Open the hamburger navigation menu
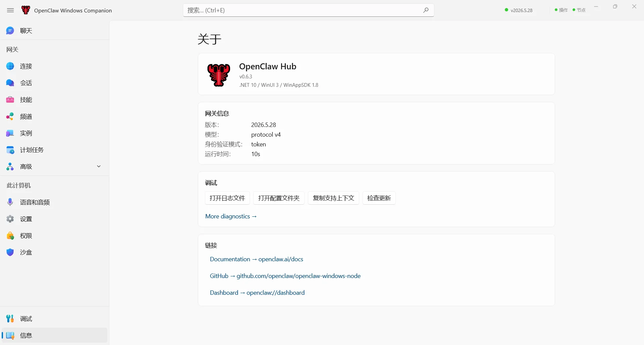 (x=10, y=10)
